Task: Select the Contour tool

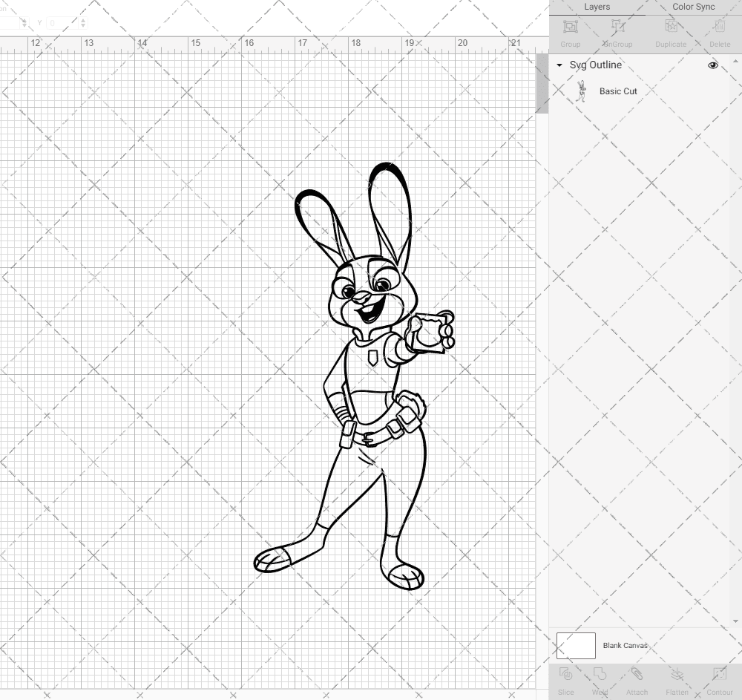Action: pos(719,674)
